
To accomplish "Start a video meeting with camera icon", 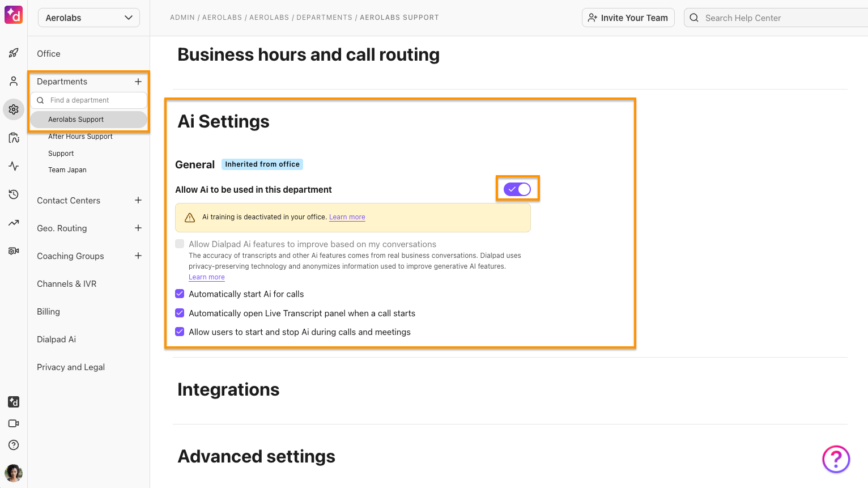I will click(14, 423).
